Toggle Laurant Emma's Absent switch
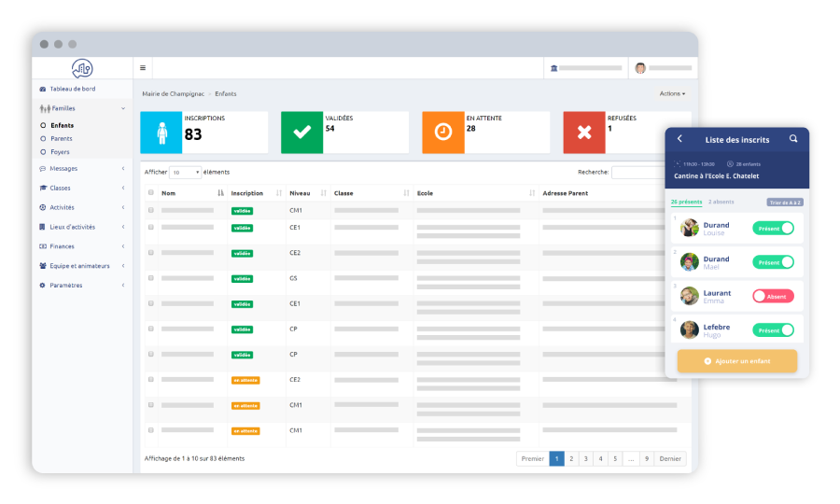 click(x=773, y=296)
